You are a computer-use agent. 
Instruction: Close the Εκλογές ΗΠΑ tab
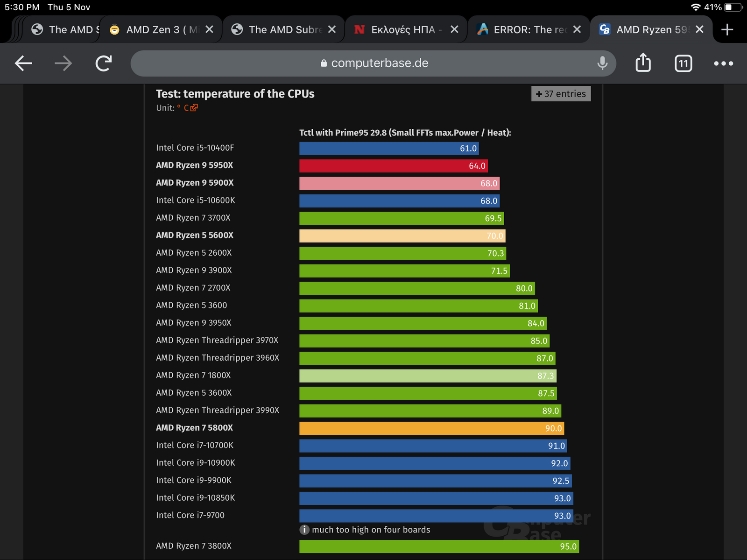(x=454, y=29)
